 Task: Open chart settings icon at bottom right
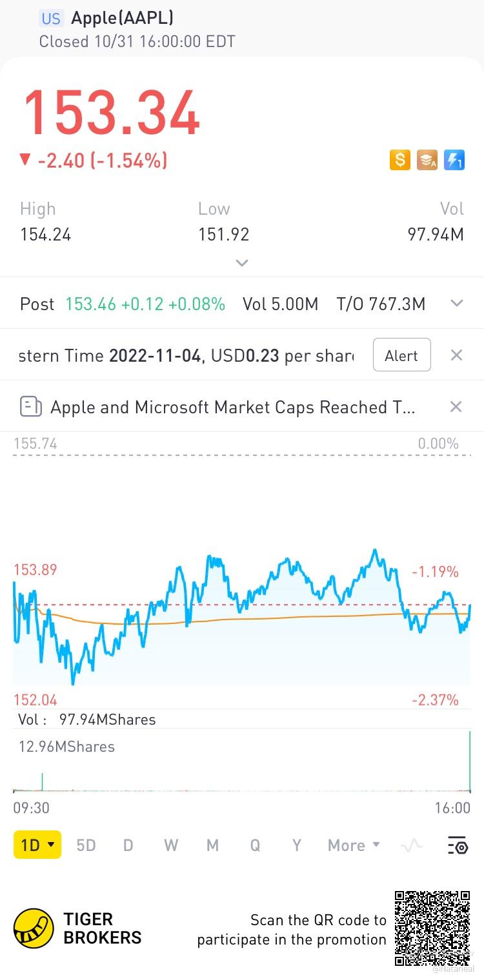457,845
